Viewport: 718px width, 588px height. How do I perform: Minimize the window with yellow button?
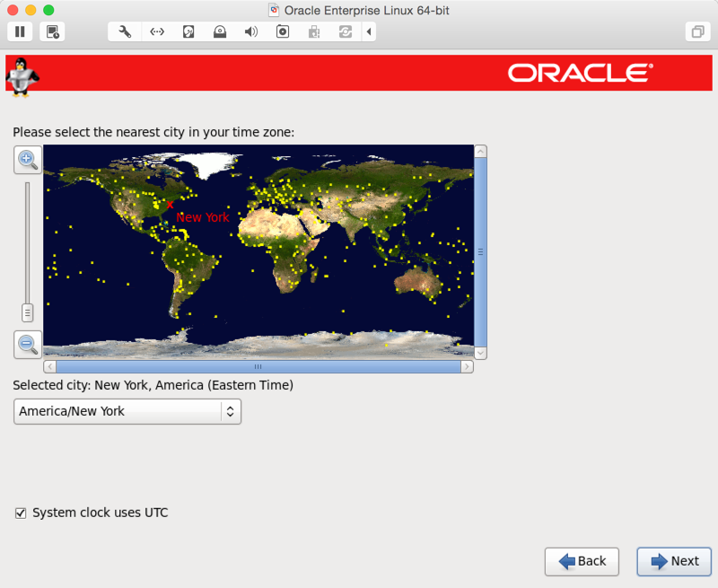31,10
